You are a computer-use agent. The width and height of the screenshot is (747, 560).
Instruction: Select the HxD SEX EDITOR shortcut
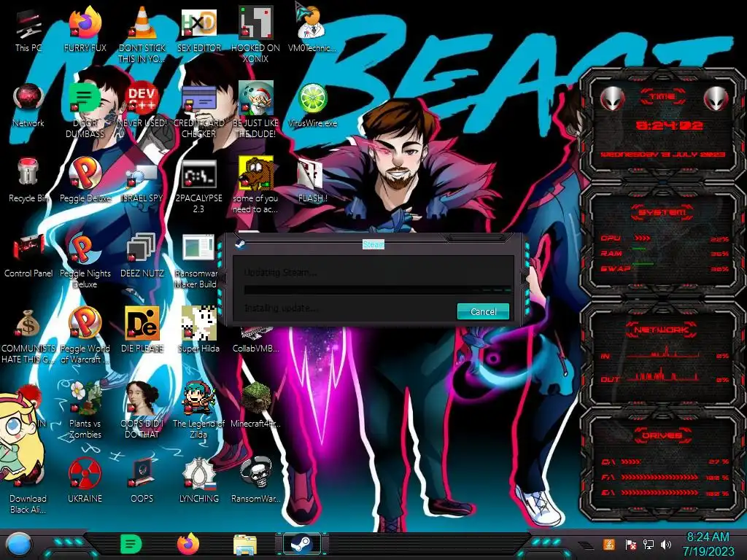click(198, 29)
